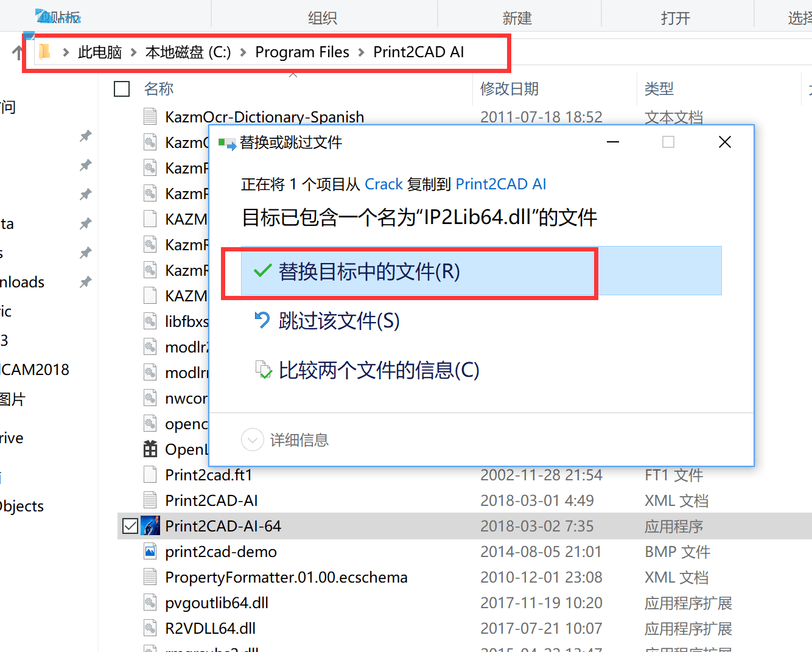Image resolution: width=812 pixels, height=652 pixels.
Task: Choose 替换目标中的文件(R)
Action: point(481,271)
